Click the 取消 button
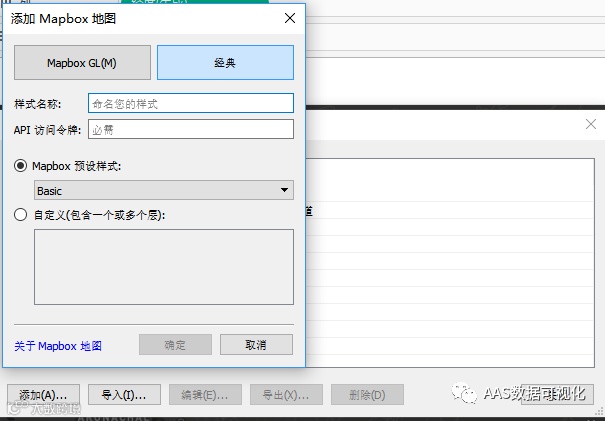 coord(256,345)
